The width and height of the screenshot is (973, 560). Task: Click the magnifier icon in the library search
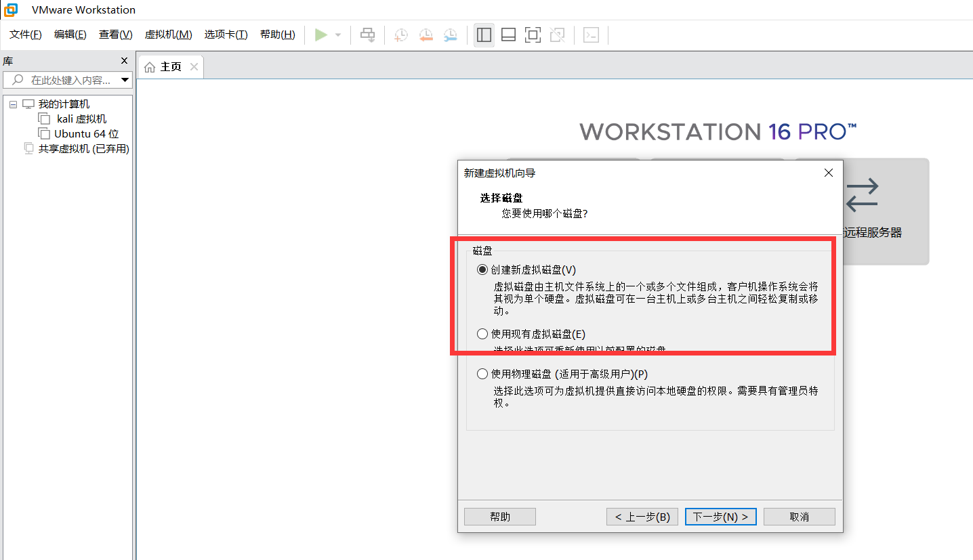[x=18, y=80]
